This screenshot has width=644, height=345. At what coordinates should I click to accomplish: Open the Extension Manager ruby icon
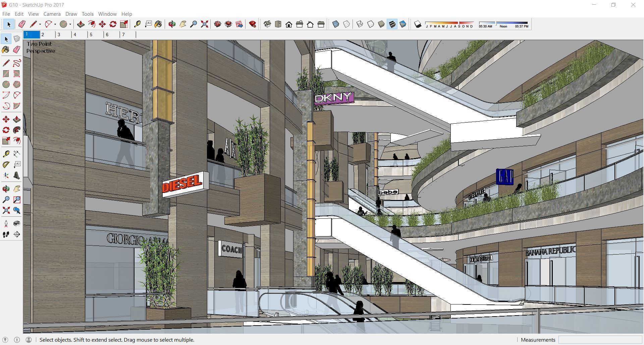tap(253, 24)
